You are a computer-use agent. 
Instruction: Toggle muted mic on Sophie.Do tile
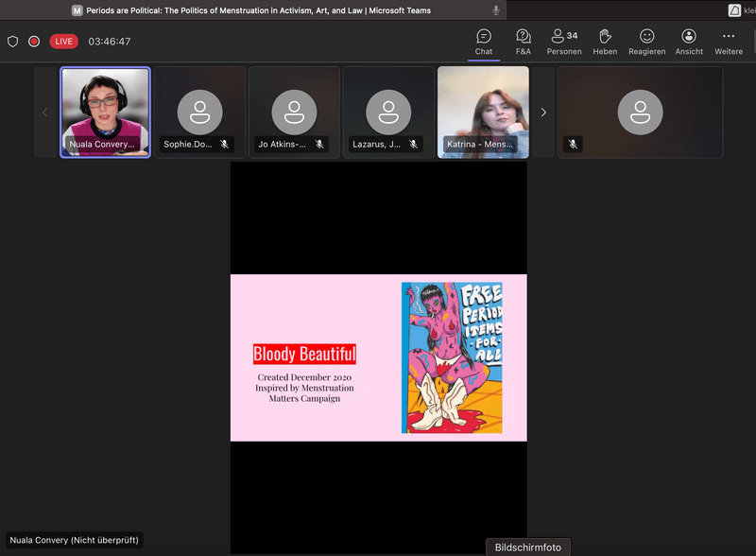(x=225, y=145)
